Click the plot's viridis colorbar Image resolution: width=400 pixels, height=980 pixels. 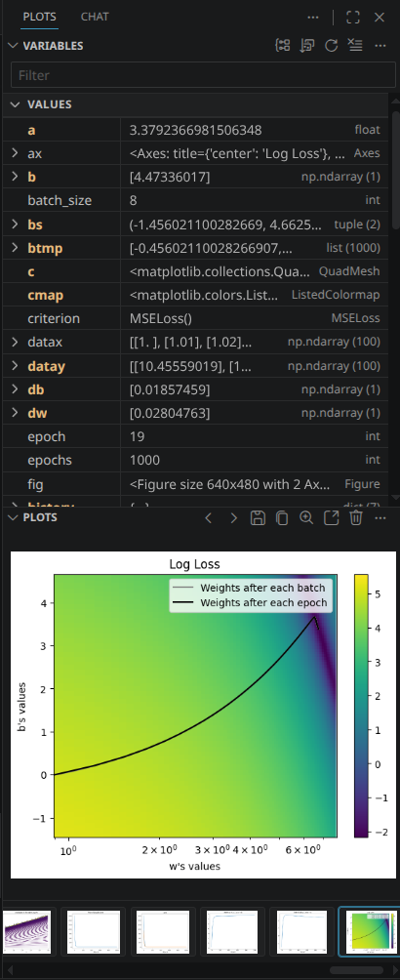tap(361, 705)
